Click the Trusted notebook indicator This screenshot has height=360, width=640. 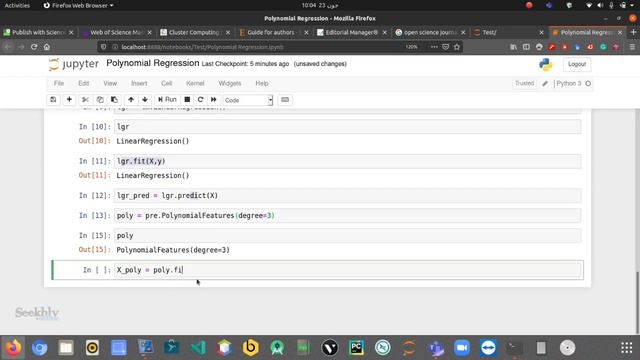coord(524,83)
